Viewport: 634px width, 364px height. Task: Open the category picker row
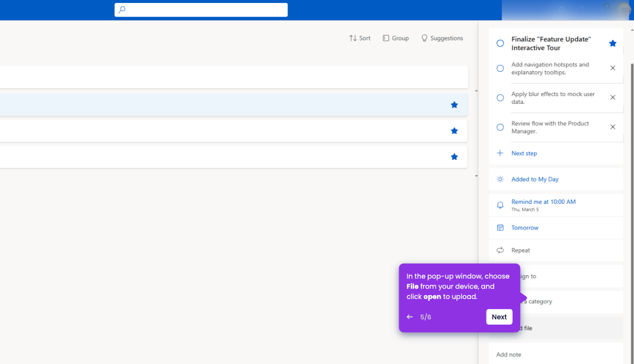[x=556, y=302]
